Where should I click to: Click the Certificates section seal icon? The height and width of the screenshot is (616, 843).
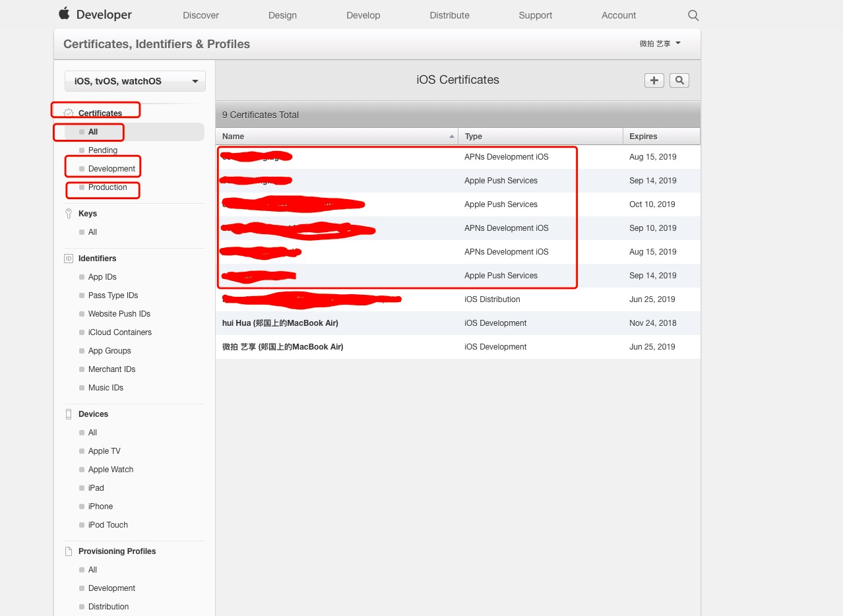(x=69, y=113)
